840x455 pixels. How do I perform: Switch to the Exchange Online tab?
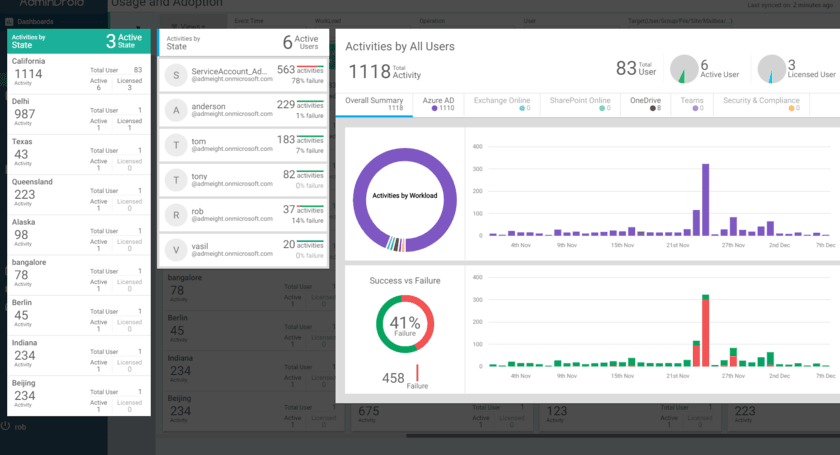tap(503, 104)
